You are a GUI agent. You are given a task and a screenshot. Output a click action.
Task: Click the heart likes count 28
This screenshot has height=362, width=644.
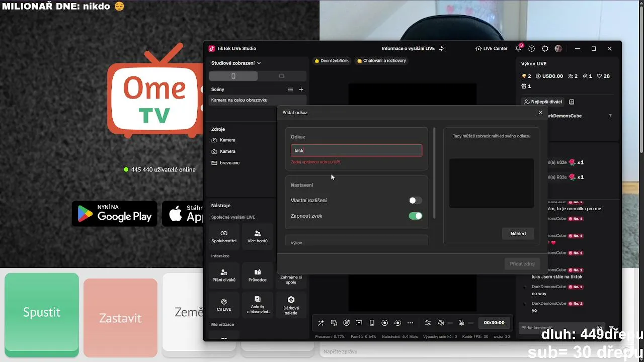tap(603, 76)
